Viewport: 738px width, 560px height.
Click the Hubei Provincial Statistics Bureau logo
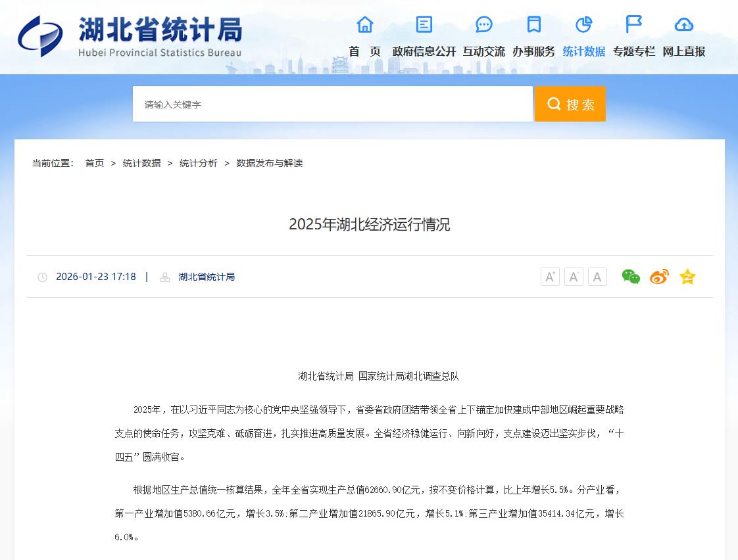click(130, 36)
